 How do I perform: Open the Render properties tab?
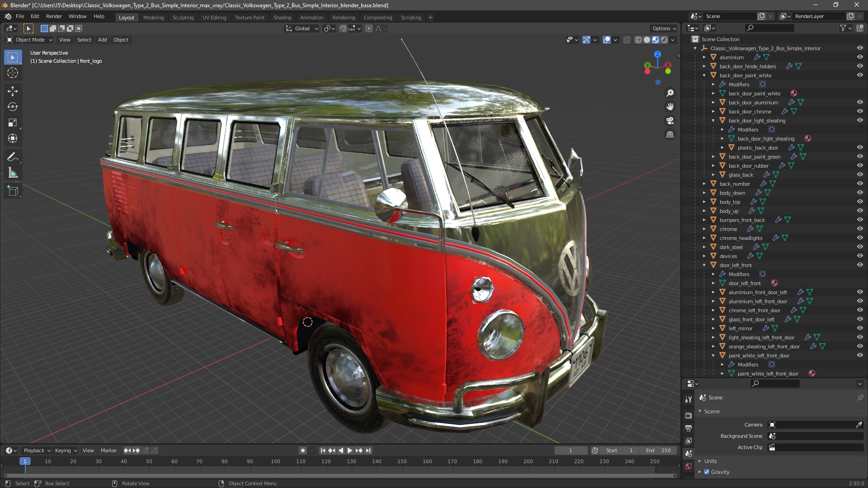pos(689,415)
